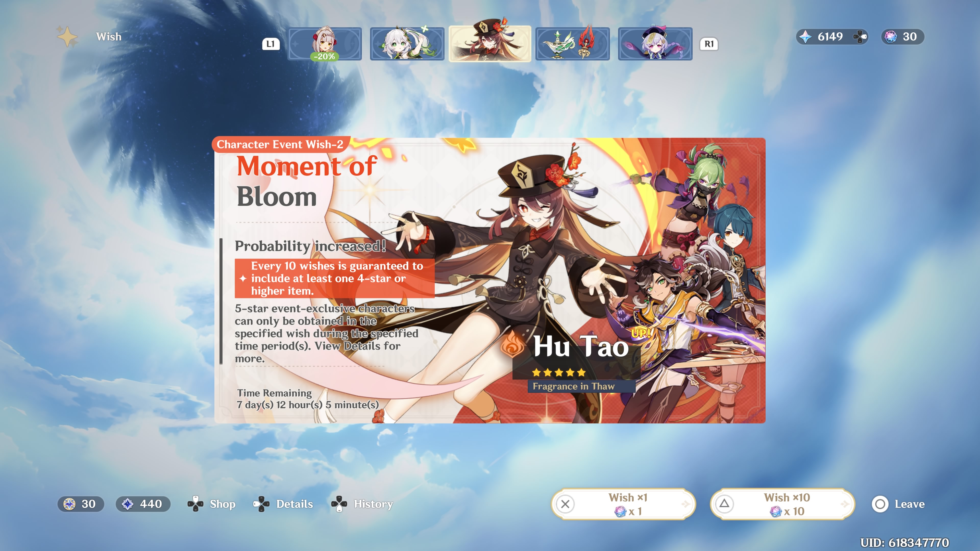Select the Hu Tao banner tab

(490, 44)
